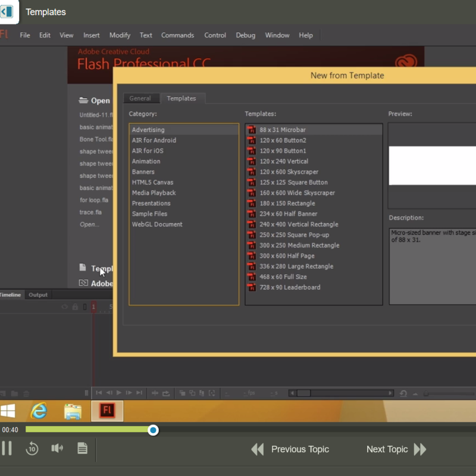Click 88 x 31 Microbar template icon

click(x=251, y=130)
